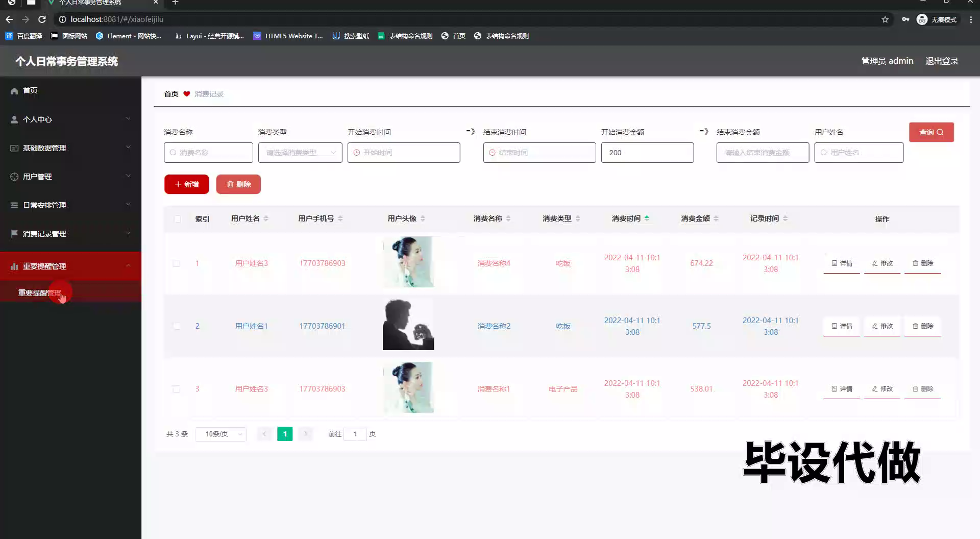This screenshot has width=980, height=539.
Task: Open the HTML5 Website bookmark
Action: [288, 36]
